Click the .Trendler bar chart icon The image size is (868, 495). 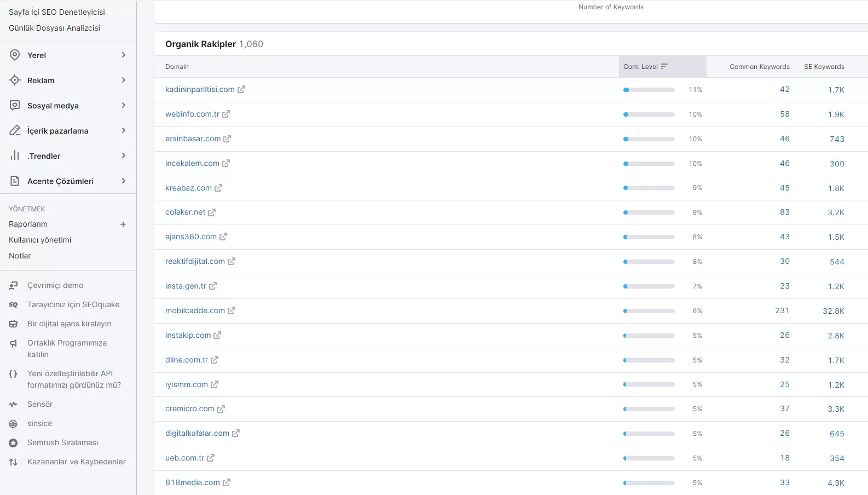15,156
